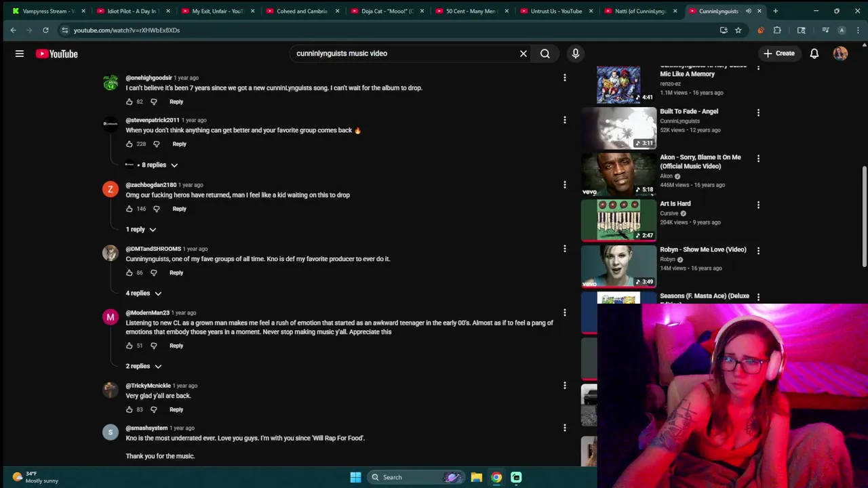Like the comment by @stevenpatrick2011

(x=129, y=144)
